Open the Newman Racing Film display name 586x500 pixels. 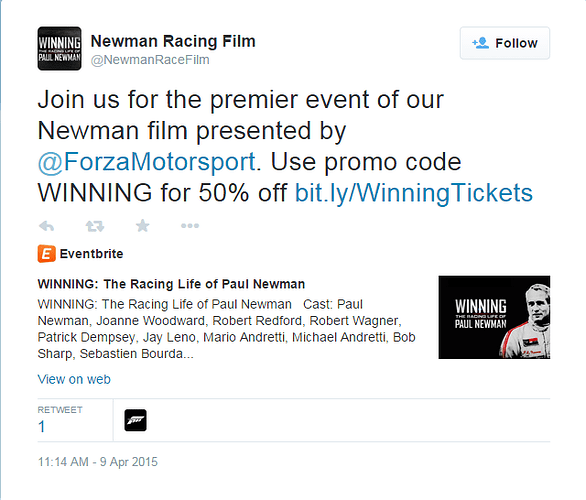[x=173, y=41]
